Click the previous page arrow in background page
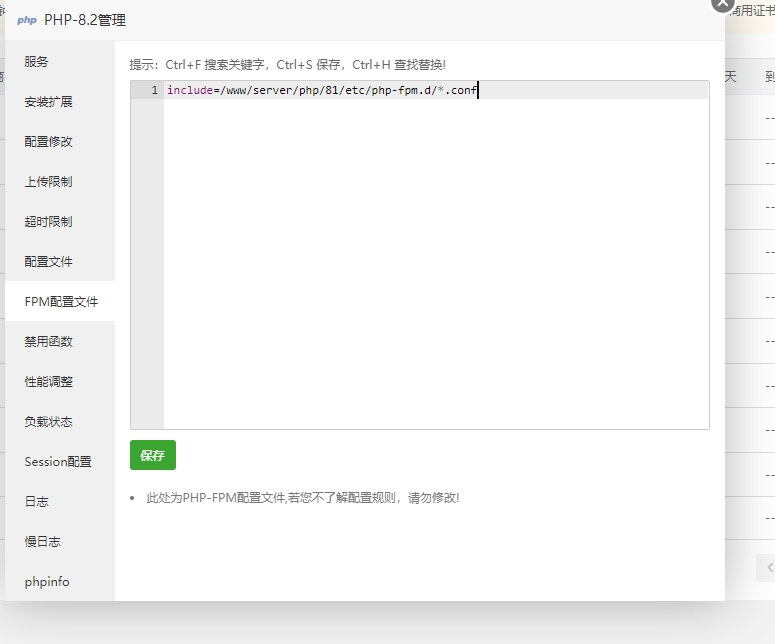 (x=770, y=567)
